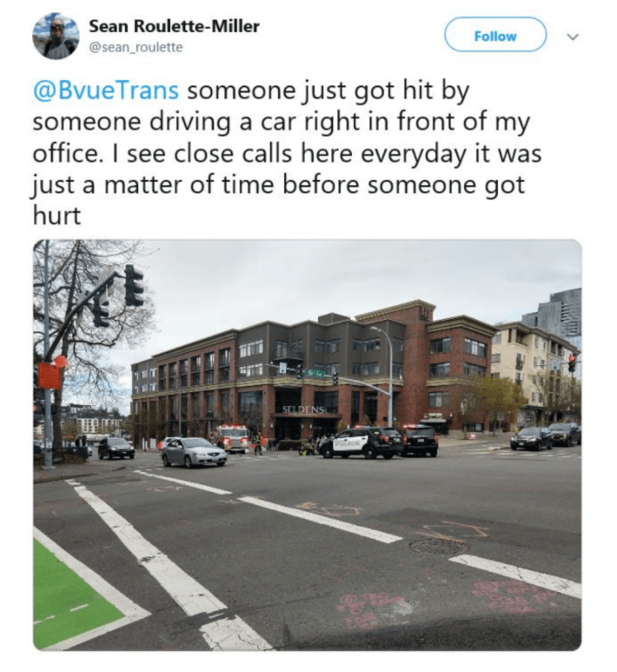The width and height of the screenshot is (617, 672).
Task: Click the dark SUV behind the police car
Action: [419, 441]
